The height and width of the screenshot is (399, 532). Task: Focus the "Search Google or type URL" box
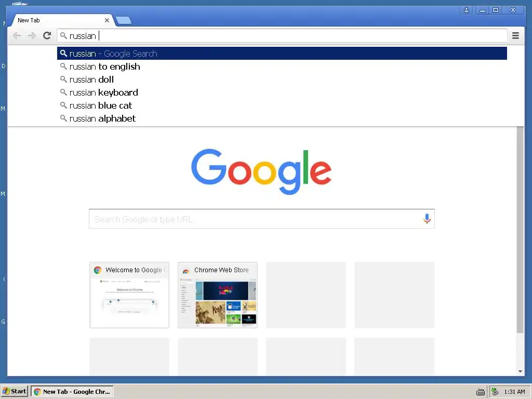point(262,219)
